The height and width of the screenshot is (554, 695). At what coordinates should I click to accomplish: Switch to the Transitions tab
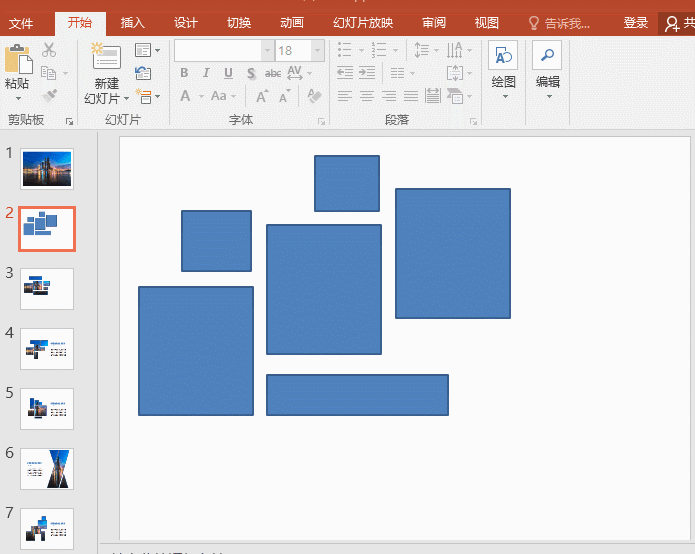coord(239,23)
